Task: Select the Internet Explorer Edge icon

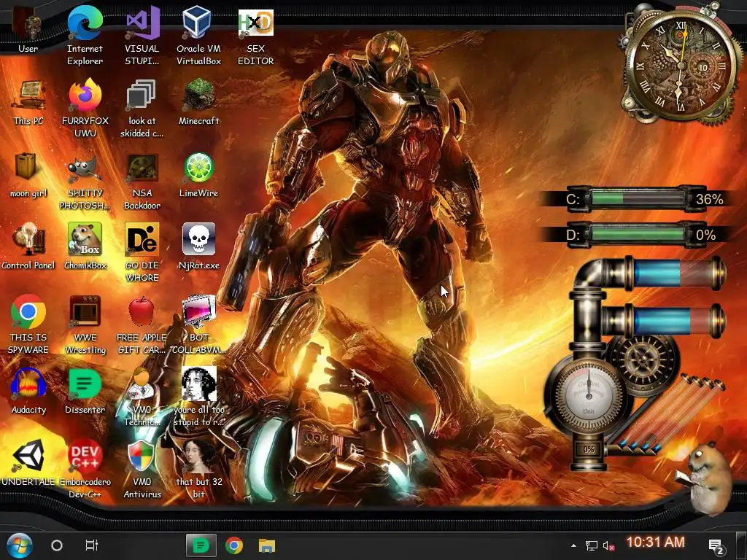Action: click(85, 36)
